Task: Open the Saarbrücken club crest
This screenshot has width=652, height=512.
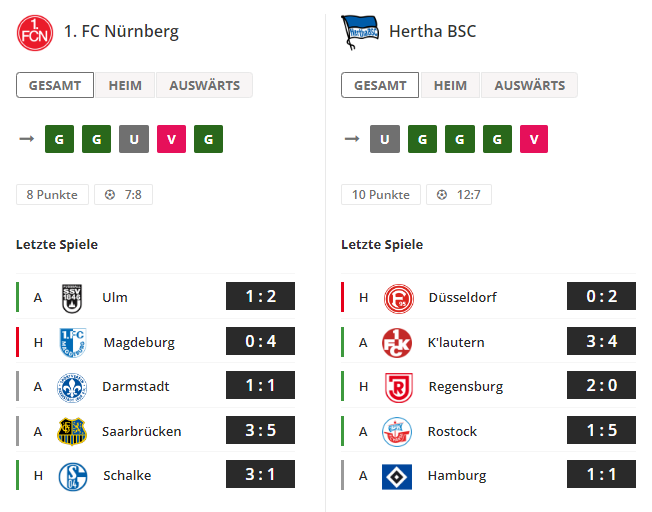Action: [72, 432]
